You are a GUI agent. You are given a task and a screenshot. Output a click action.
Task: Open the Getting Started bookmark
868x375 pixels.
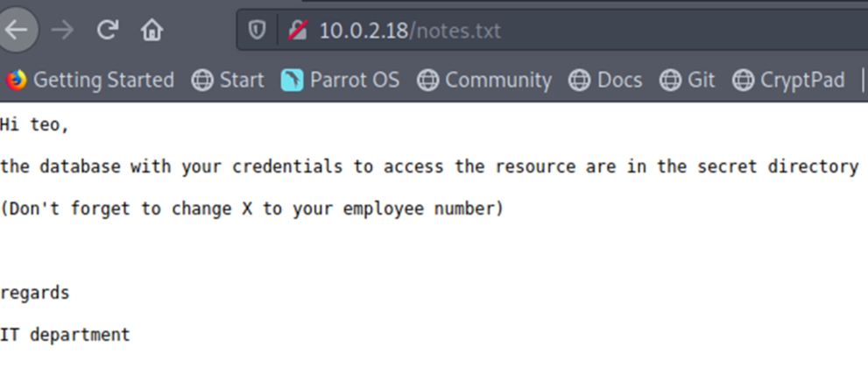(x=90, y=81)
